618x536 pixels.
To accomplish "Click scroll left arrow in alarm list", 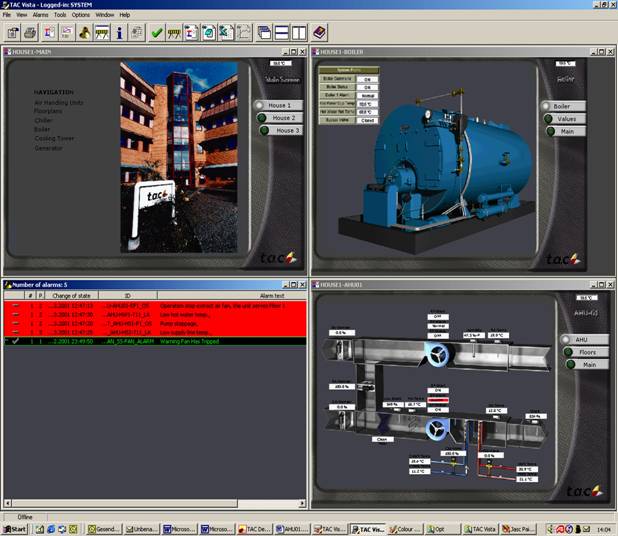I will 7,503.
